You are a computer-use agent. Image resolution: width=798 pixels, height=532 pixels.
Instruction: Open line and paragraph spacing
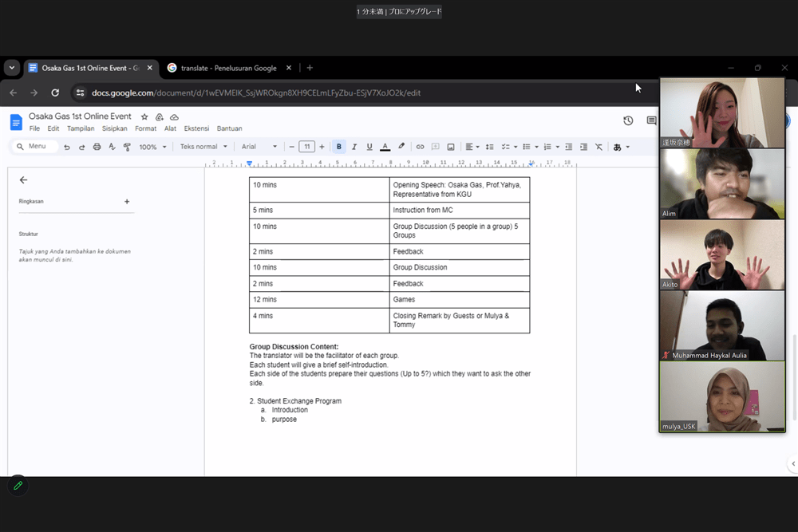[x=490, y=147]
